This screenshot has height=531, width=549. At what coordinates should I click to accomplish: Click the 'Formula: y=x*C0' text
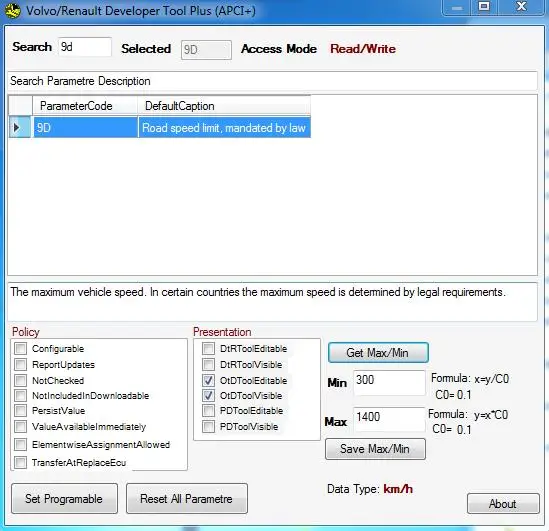(x=468, y=414)
